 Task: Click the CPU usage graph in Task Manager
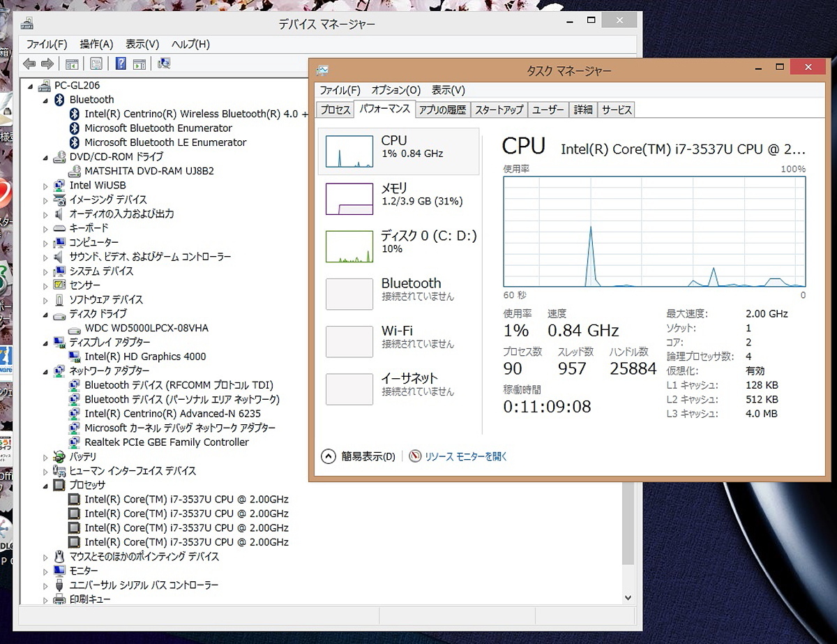click(654, 231)
